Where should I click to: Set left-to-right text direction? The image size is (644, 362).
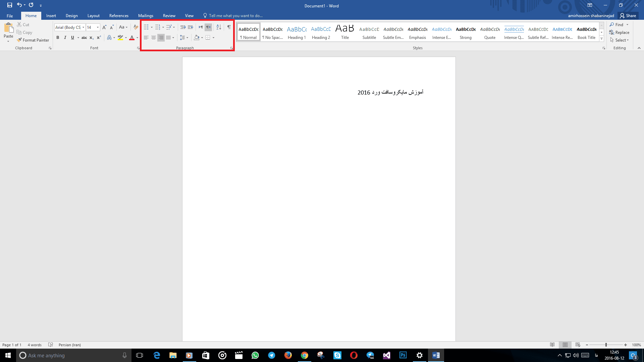click(201, 27)
